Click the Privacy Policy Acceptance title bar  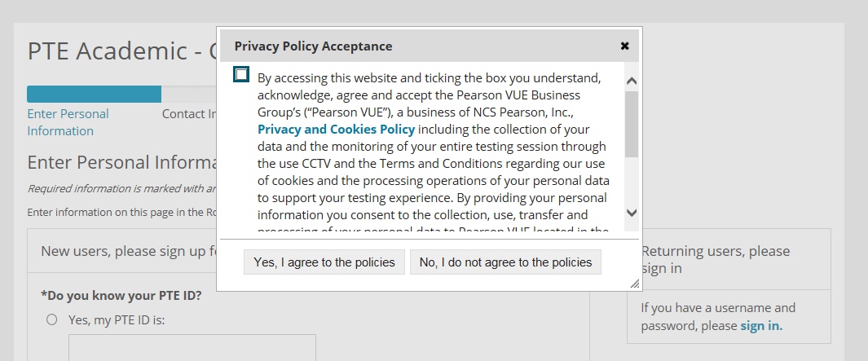click(408, 46)
